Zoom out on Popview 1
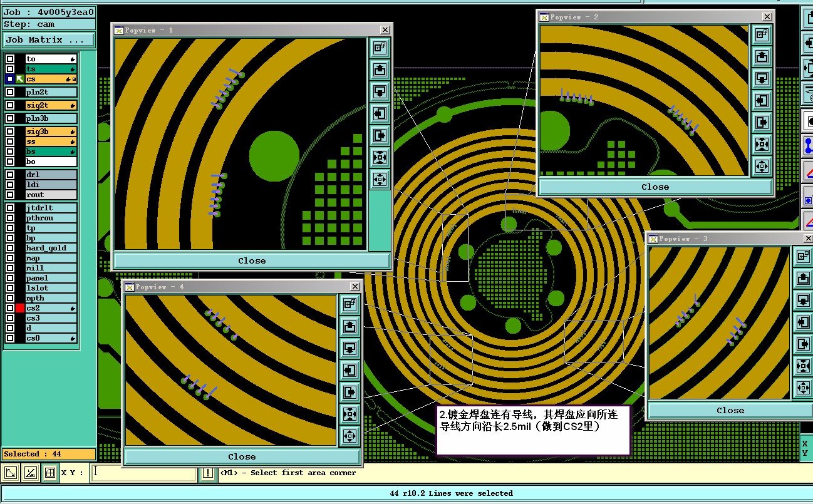813x504 pixels. click(380, 179)
